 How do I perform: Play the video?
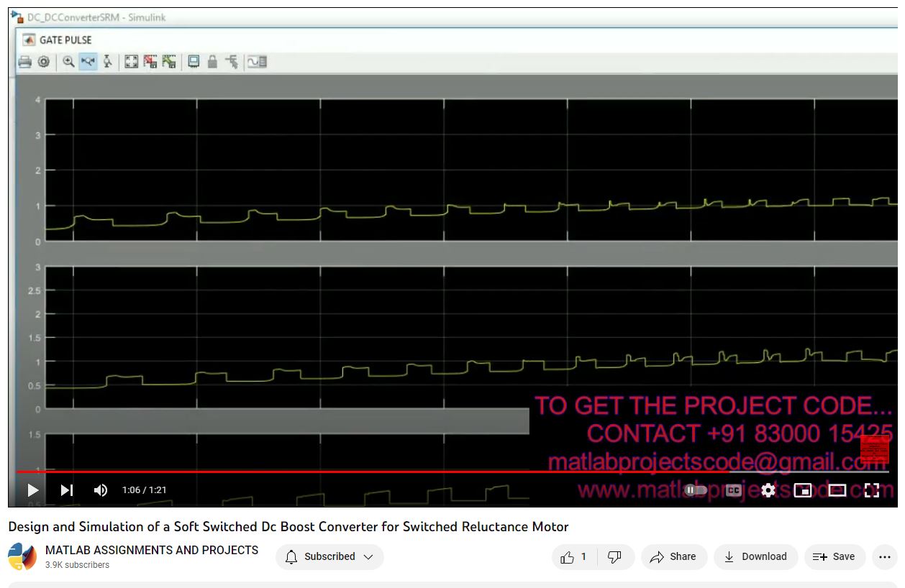(x=33, y=490)
